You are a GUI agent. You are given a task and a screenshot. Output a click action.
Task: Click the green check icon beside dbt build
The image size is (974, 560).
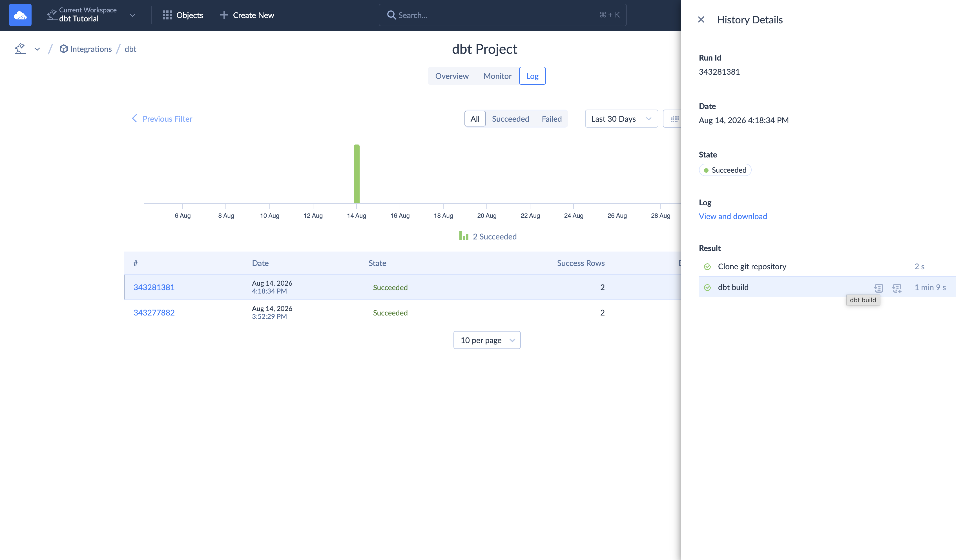click(x=707, y=287)
